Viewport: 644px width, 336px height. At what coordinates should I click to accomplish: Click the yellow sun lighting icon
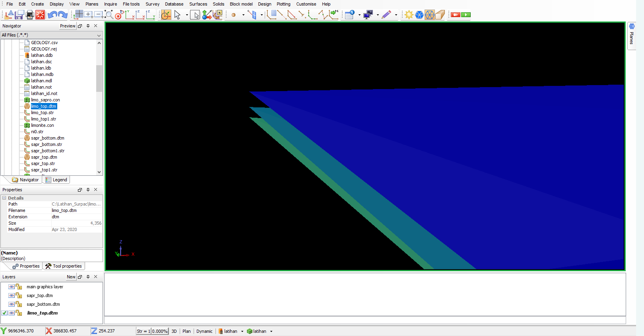[x=409, y=15]
